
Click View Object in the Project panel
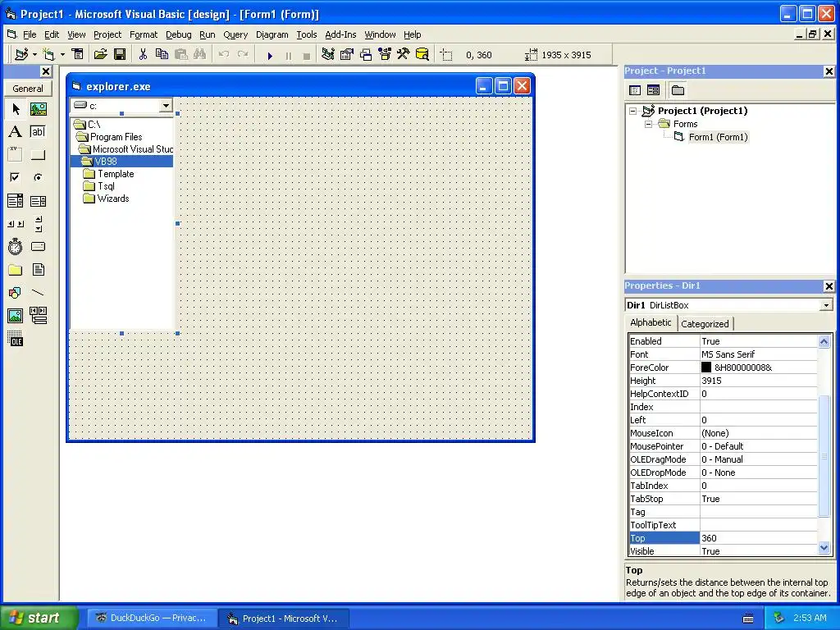(653, 90)
